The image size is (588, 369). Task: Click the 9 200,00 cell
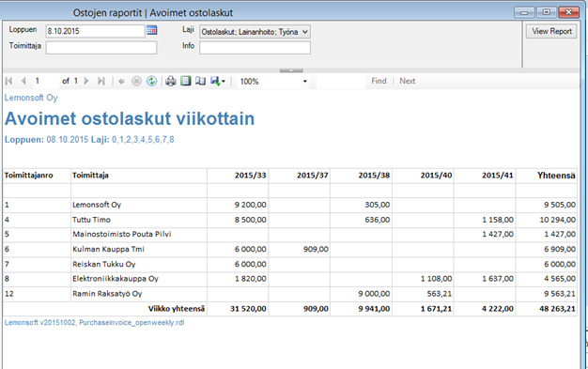pos(251,205)
